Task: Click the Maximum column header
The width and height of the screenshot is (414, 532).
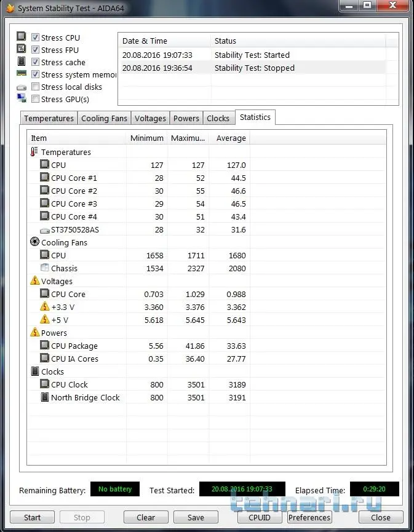Action: click(x=188, y=138)
